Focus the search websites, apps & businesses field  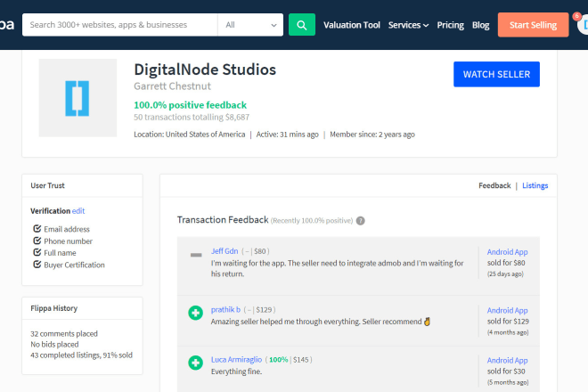click(120, 25)
